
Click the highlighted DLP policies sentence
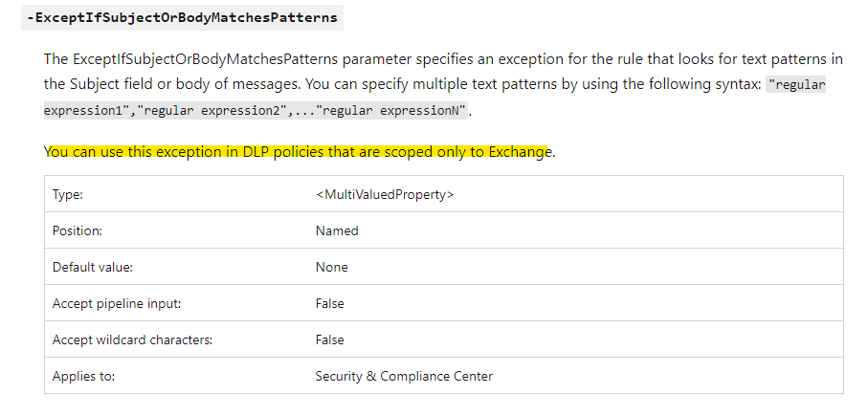coord(300,152)
